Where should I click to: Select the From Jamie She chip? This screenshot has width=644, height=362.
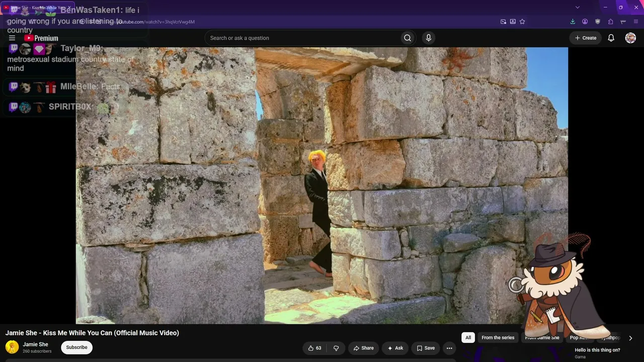tap(542, 338)
